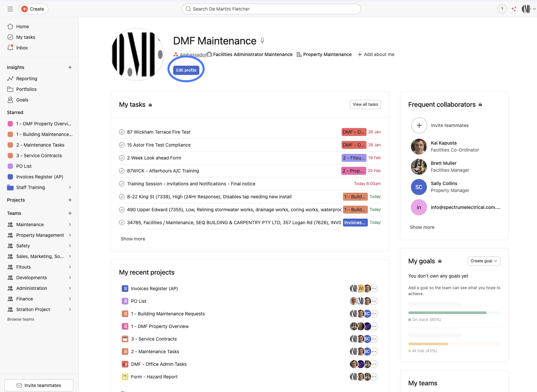
Task: Click members ellipsis on PO List row
Action: 374,301
